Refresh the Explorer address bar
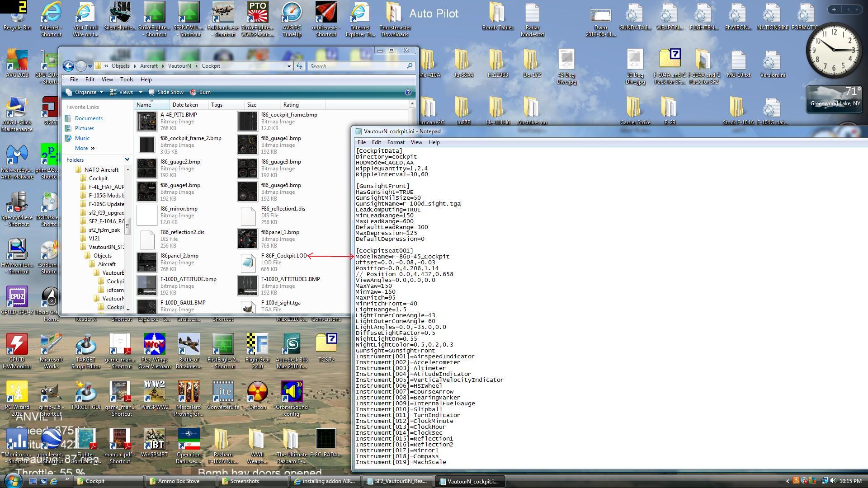This screenshot has height=488, width=868. coord(299,66)
